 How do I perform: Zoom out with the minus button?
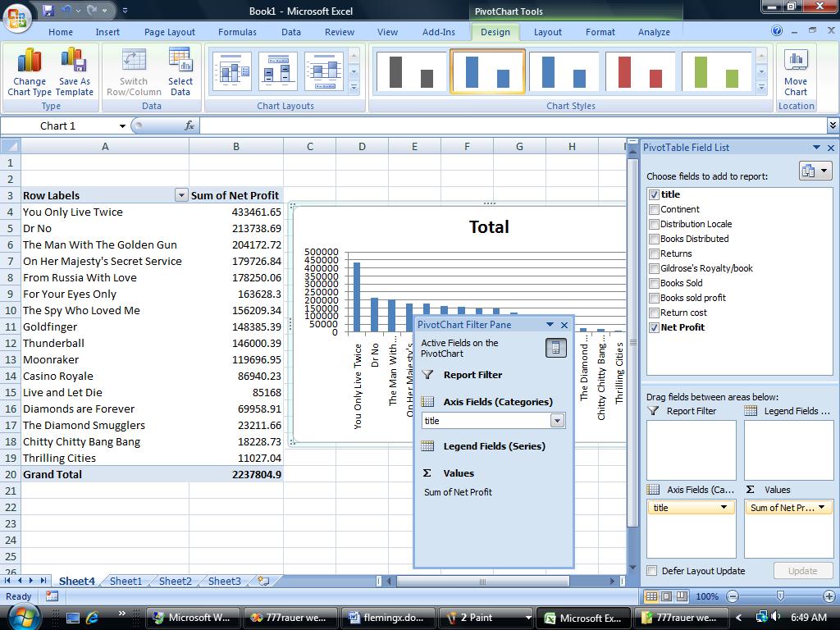(733, 596)
